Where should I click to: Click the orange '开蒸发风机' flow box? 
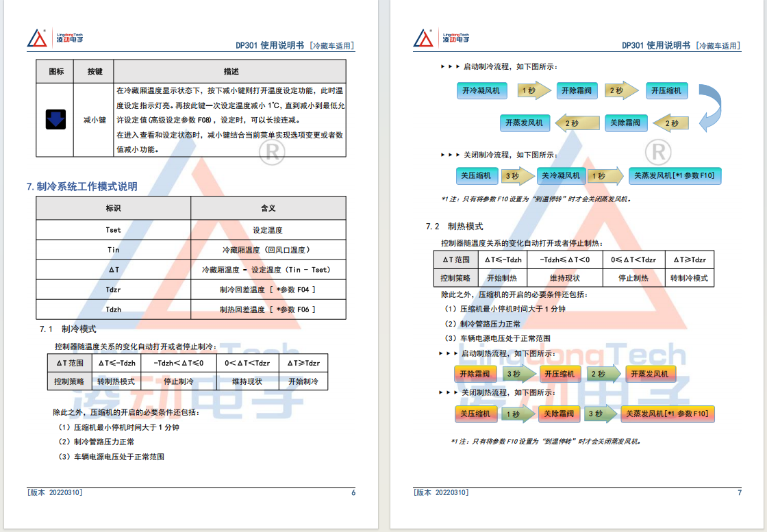tap(650, 374)
